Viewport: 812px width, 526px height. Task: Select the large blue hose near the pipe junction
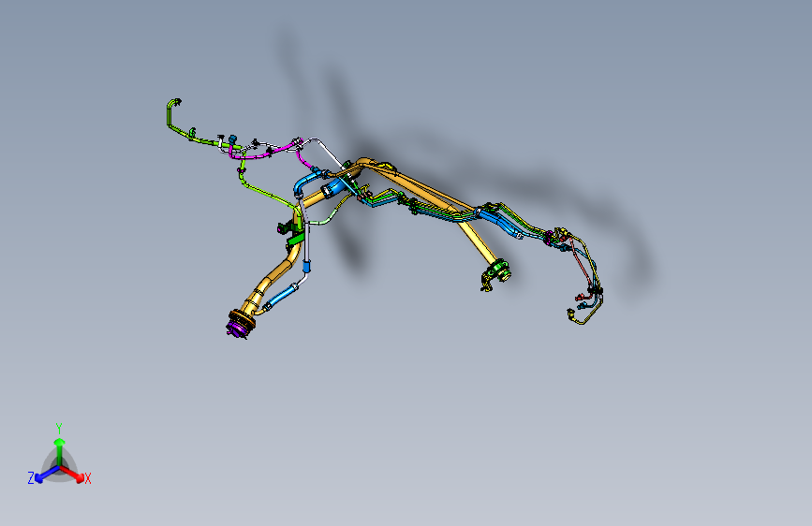point(336,185)
